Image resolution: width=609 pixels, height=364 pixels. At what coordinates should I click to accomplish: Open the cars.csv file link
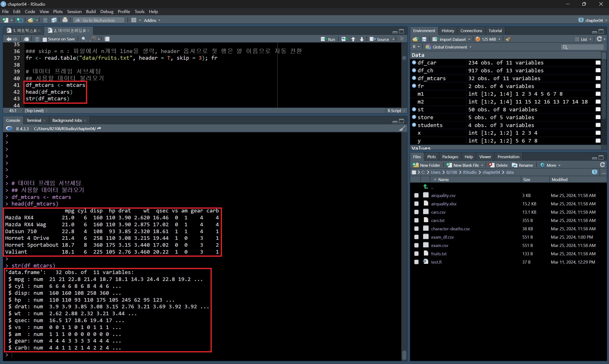pos(438,212)
